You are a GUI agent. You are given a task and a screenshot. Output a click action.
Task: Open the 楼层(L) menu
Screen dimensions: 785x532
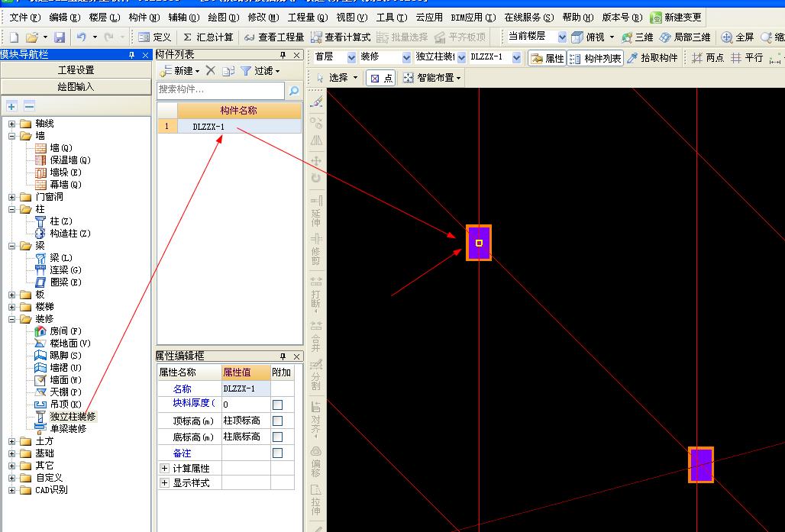104,18
